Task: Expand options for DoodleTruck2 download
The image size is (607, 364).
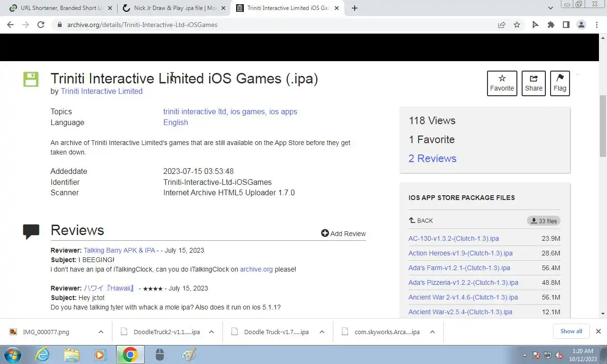Action: point(212,332)
